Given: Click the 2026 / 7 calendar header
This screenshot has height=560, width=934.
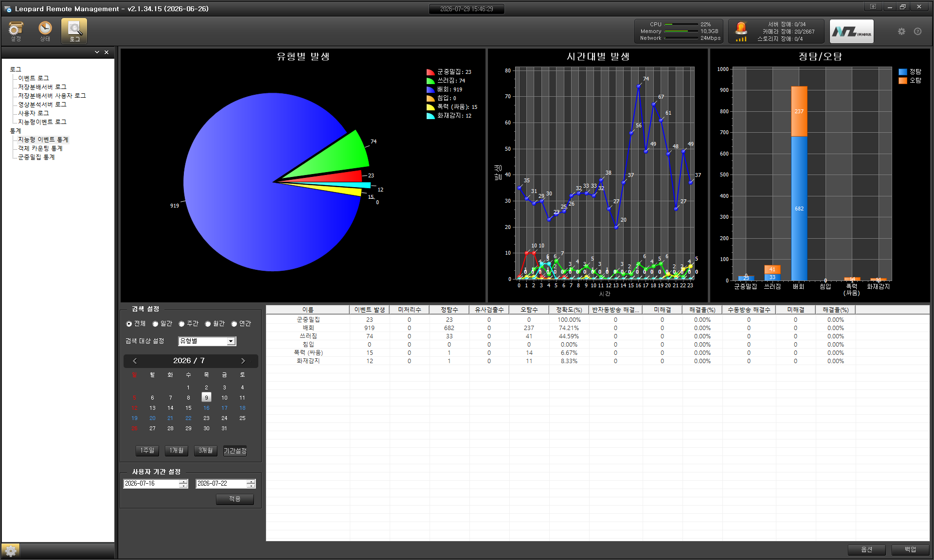Looking at the screenshot, I should click(x=189, y=361).
